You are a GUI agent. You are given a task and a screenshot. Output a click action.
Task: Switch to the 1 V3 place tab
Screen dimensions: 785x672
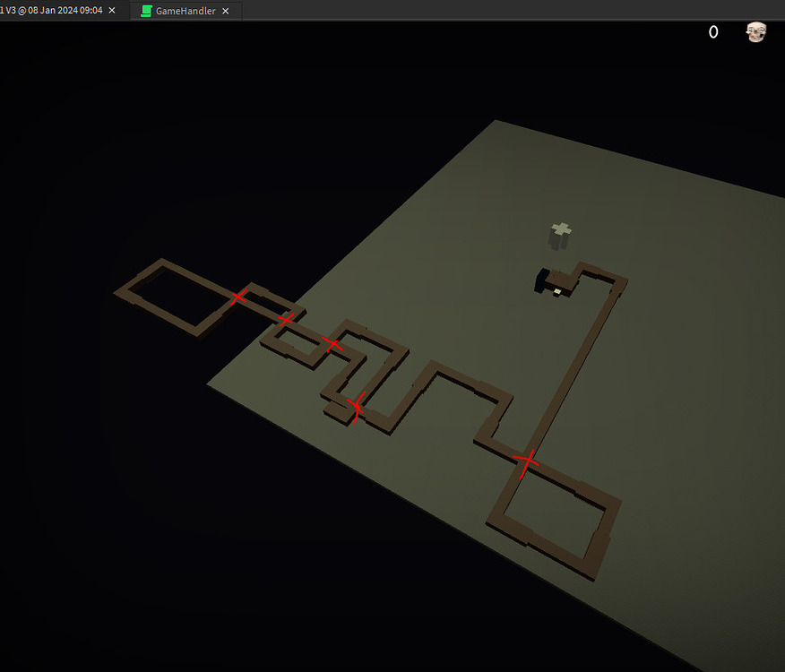[x=54, y=11]
